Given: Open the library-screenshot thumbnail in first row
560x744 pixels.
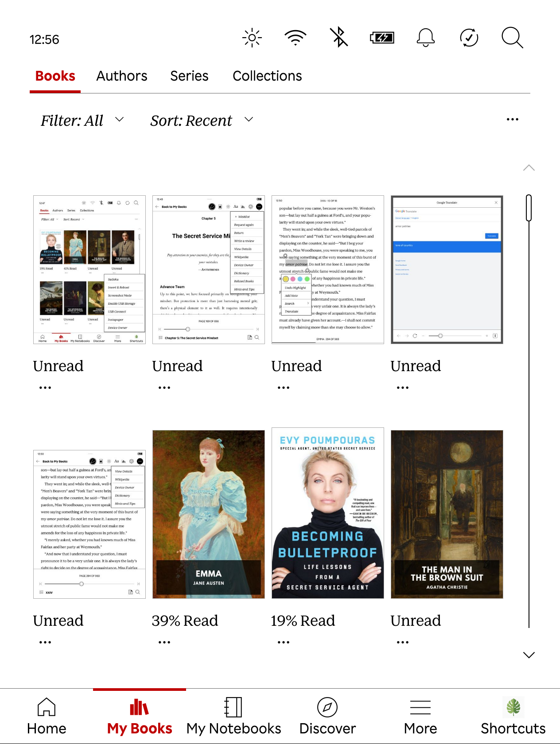Looking at the screenshot, I should 89,270.
